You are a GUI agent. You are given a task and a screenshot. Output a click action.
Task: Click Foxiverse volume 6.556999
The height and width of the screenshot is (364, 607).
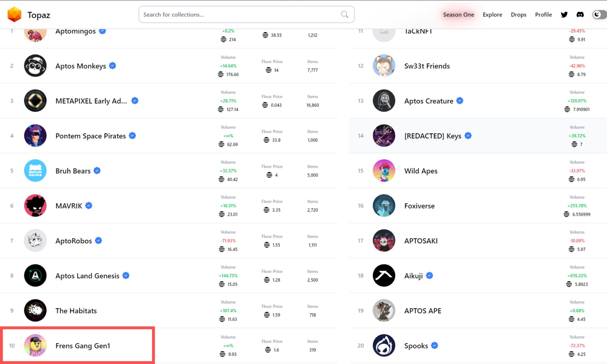coord(581,215)
